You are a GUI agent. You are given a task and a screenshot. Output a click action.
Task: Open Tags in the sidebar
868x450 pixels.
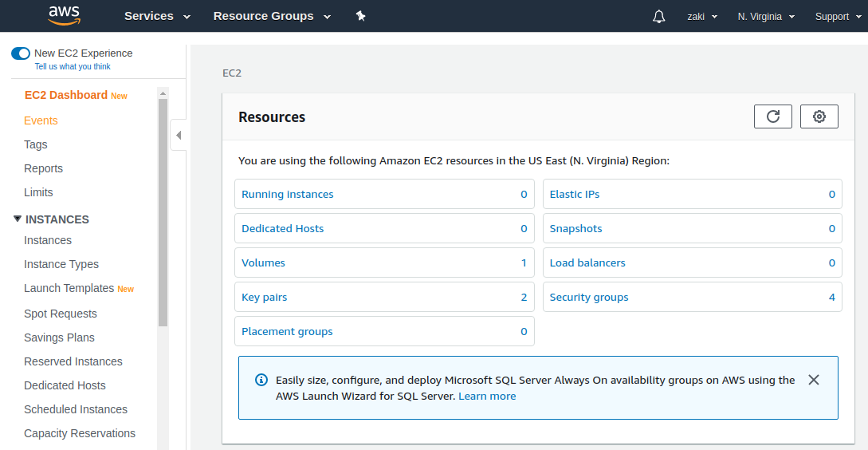35,144
